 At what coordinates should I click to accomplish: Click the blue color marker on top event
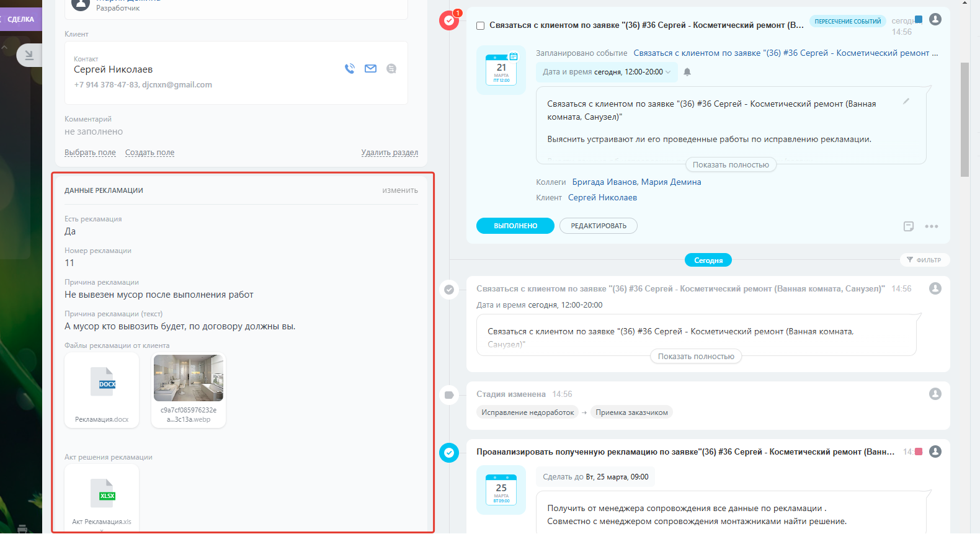(919, 19)
